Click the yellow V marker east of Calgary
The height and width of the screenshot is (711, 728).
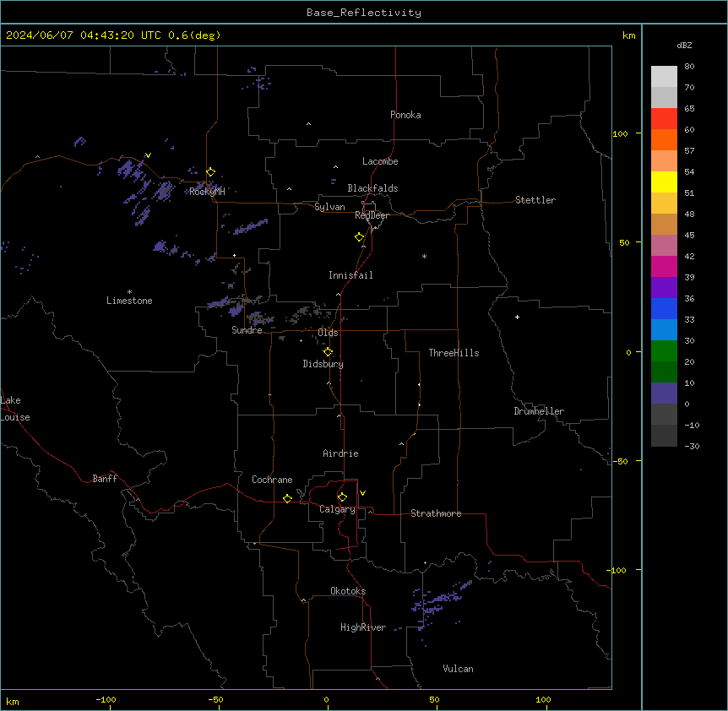tap(362, 493)
